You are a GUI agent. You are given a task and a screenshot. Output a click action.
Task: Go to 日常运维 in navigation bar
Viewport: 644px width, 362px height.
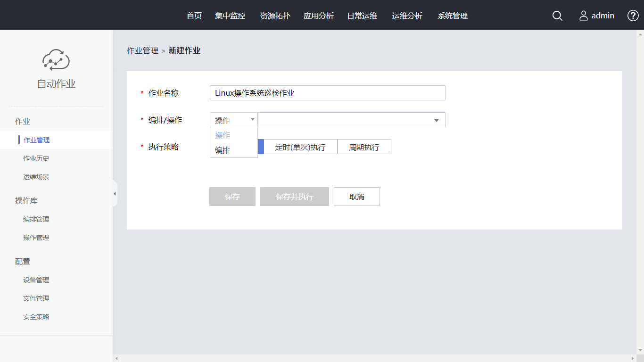(362, 16)
